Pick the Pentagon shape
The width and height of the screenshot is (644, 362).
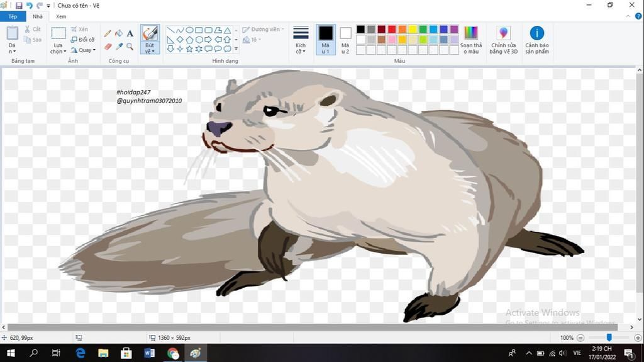point(189,40)
